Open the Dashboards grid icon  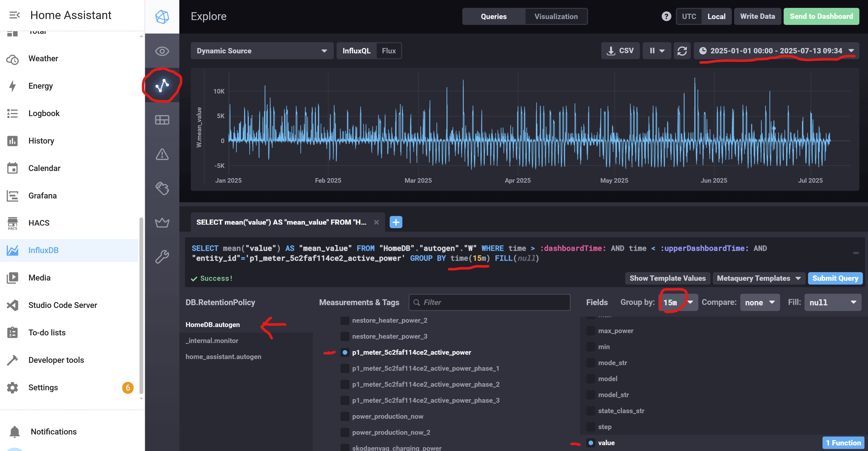pos(162,120)
